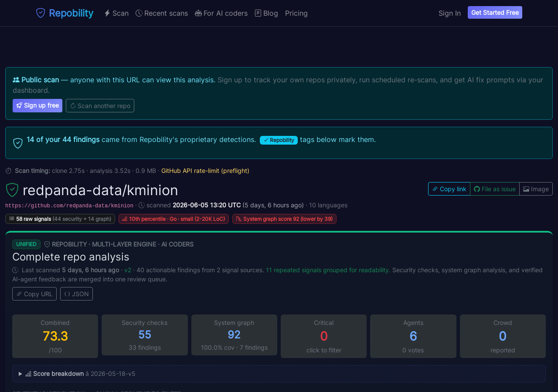Click the Repobility shield logo icon
The width and height of the screenshot is (558, 392).
[x=41, y=13]
